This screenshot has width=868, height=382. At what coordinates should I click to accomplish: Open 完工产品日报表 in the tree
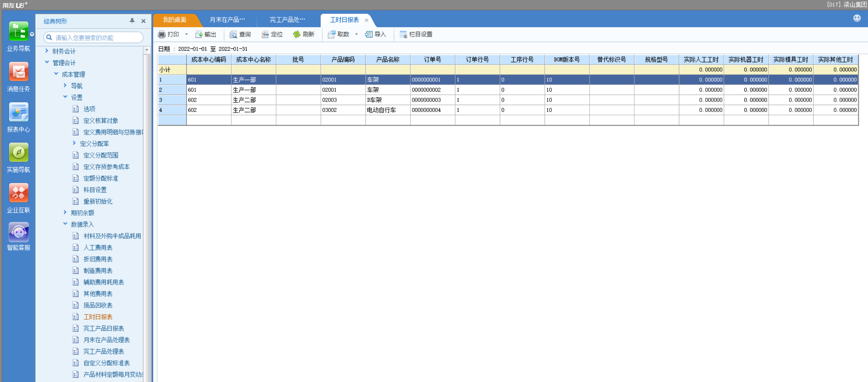[104, 328]
